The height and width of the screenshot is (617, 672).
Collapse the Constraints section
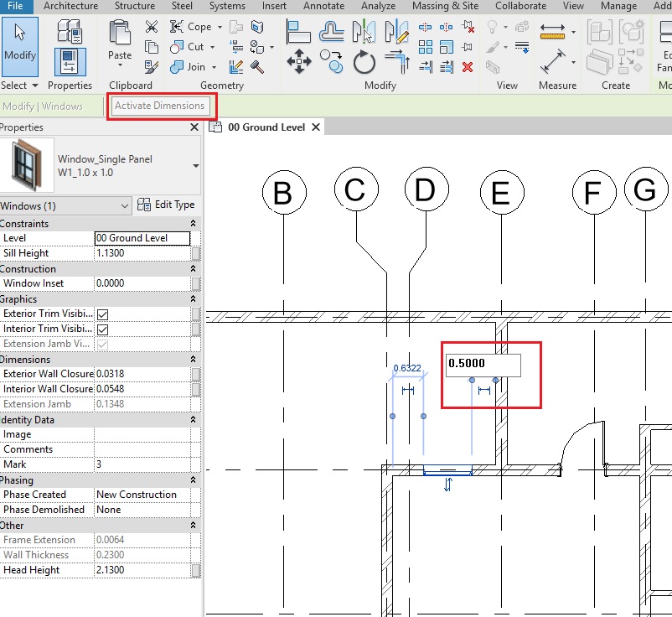click(194, 224)
